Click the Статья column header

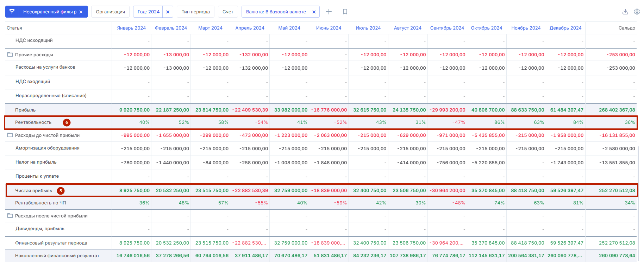pos(14,28)
